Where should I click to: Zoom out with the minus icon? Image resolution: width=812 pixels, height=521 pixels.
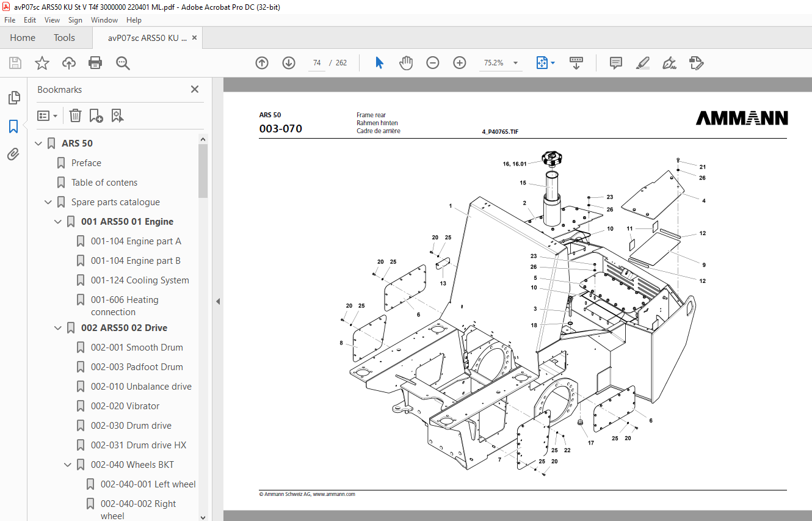coord(433,63)
